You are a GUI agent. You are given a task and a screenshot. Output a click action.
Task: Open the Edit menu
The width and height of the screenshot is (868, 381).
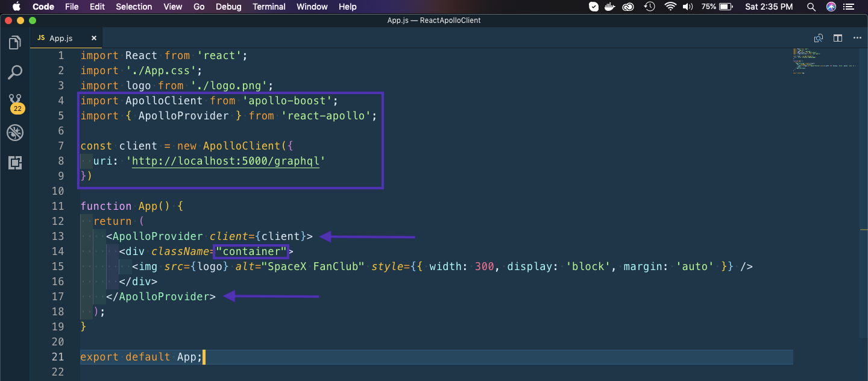(x=97, y=7)
